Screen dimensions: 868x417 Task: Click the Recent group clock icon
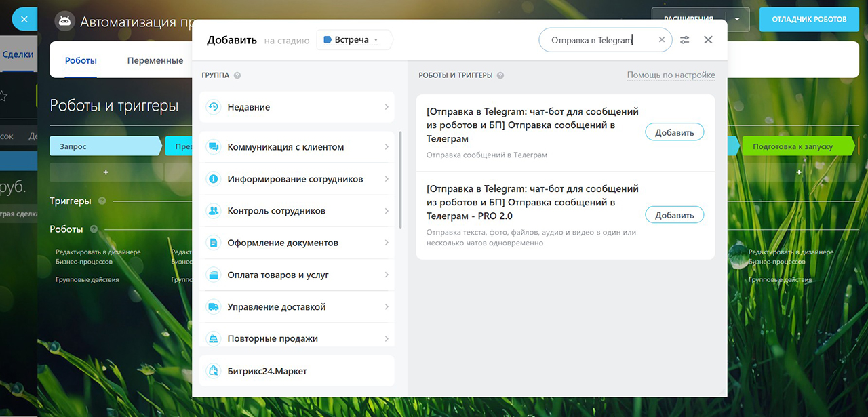214,107
